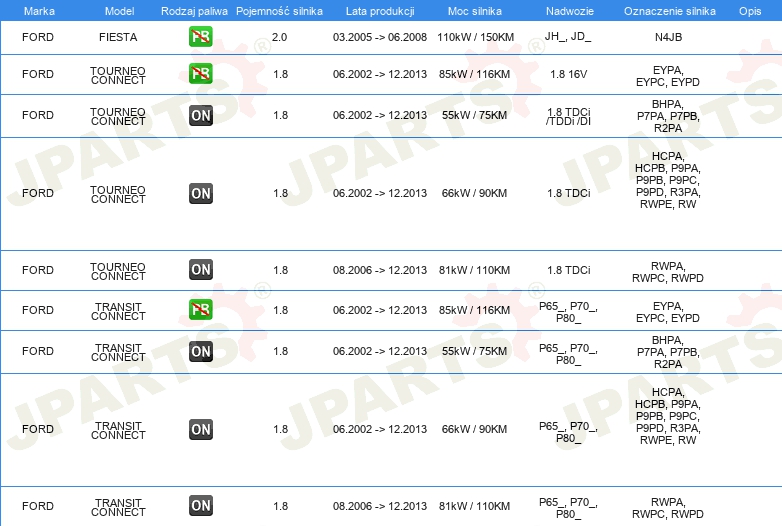The width and height of the screenshot is (782, 526).
Task: Click the ON diesel icon for Transit Connect 66kW
Action: coord(200,429)
